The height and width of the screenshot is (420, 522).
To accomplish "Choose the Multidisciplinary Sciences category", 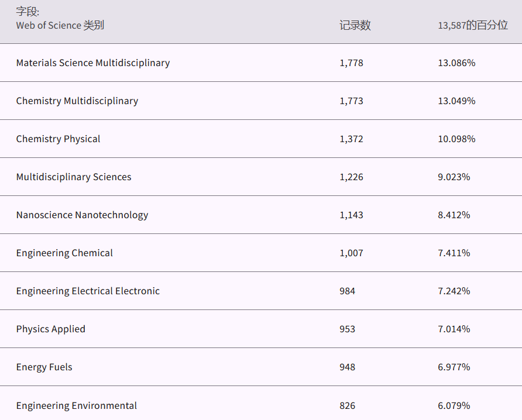I will tap(74, 177).
